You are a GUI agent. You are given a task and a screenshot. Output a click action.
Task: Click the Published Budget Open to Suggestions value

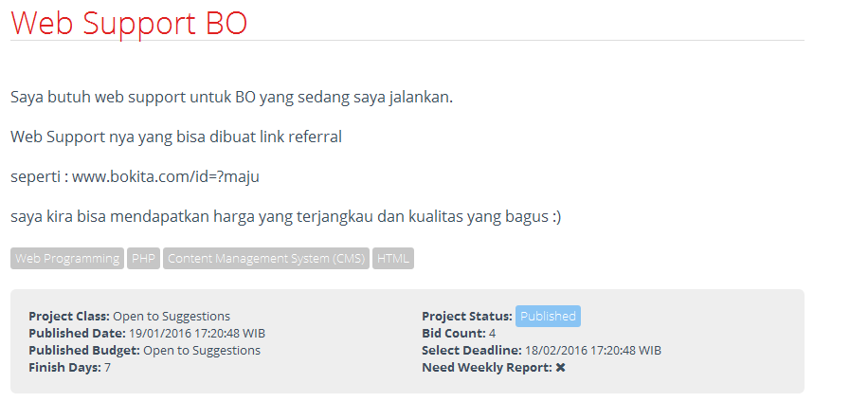click(201, 351)
